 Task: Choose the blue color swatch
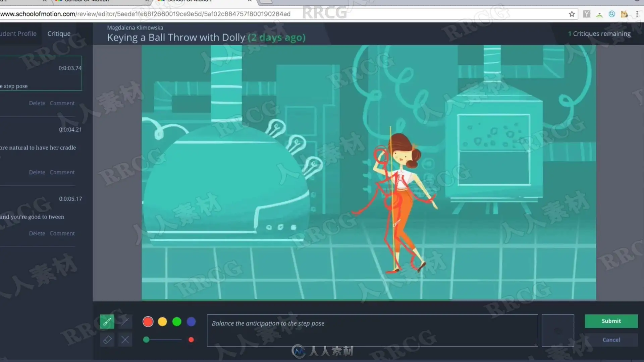point(191,322)
